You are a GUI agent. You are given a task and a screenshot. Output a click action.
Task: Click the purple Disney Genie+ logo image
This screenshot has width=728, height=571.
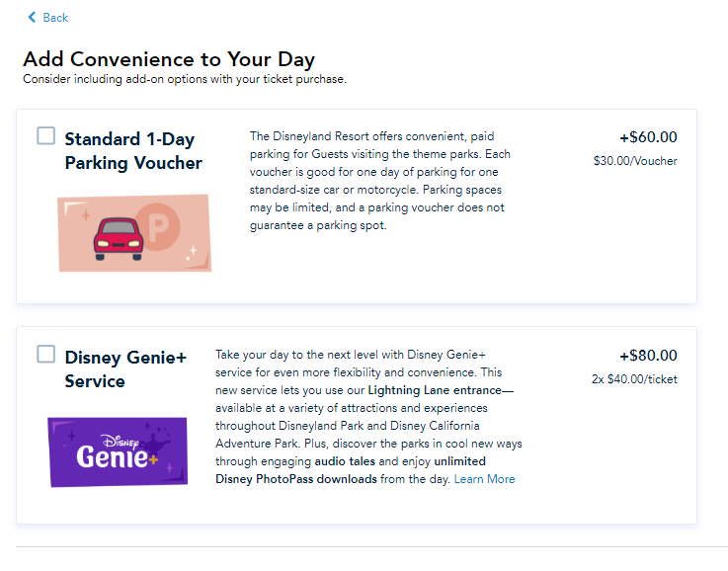[x=118, y=452]
